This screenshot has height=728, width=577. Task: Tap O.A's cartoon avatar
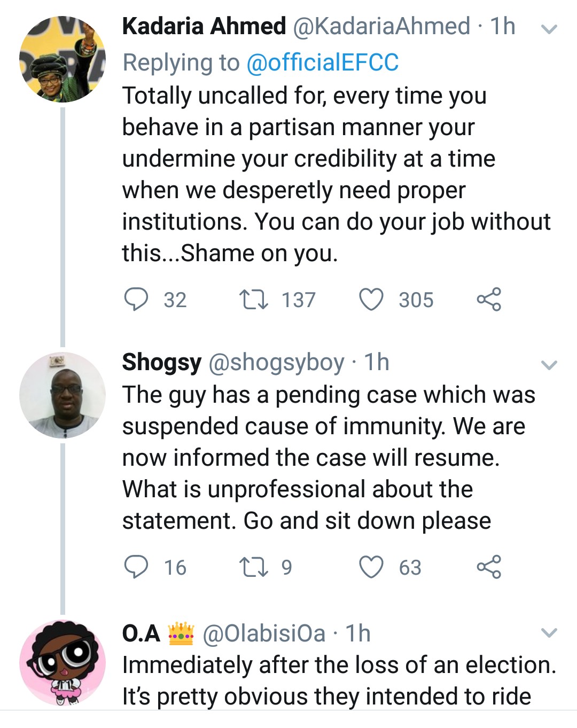pyautogui.click(x=63, y=662)
